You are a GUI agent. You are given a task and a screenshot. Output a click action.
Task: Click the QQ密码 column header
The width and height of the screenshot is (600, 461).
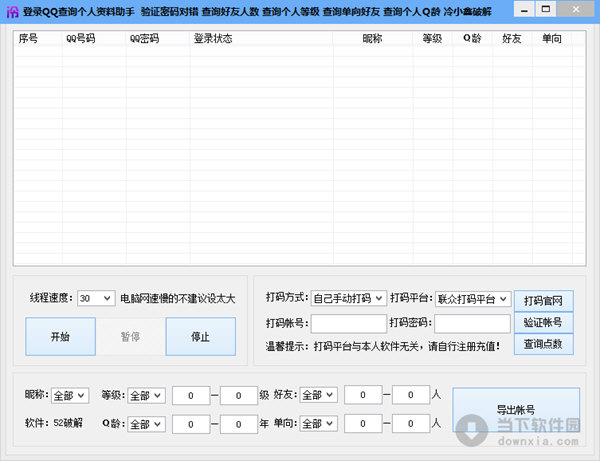click(x=158, y=38)
